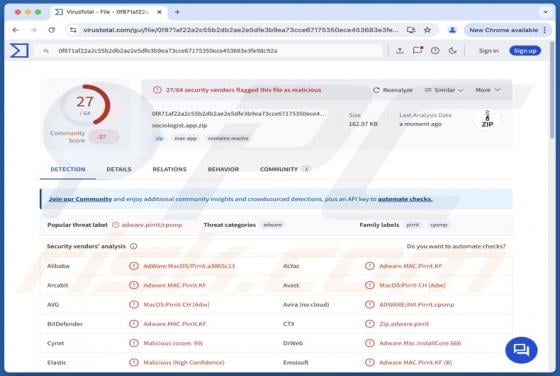
Task: Click the ZIP file type icon
Action: click(x=488, y=119)
